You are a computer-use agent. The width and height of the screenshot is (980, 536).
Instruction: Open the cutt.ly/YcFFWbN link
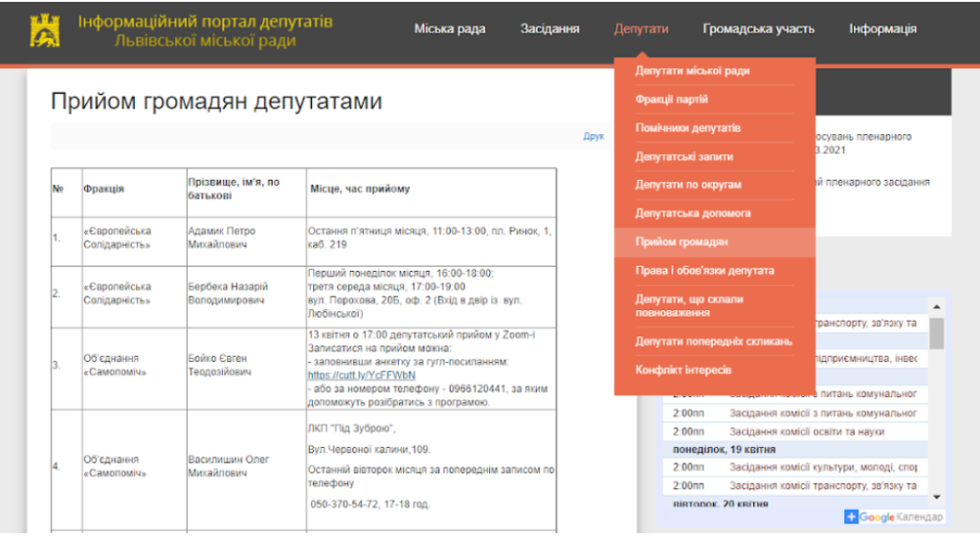pos(361,375)
